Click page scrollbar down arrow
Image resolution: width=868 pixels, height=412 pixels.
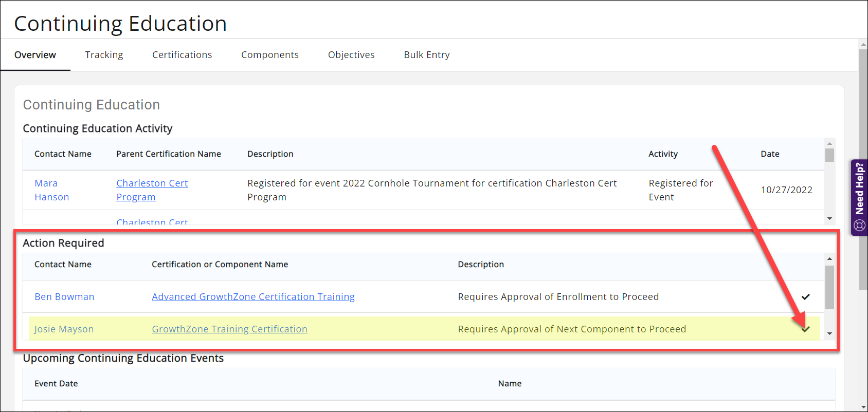tap(863, 407)
